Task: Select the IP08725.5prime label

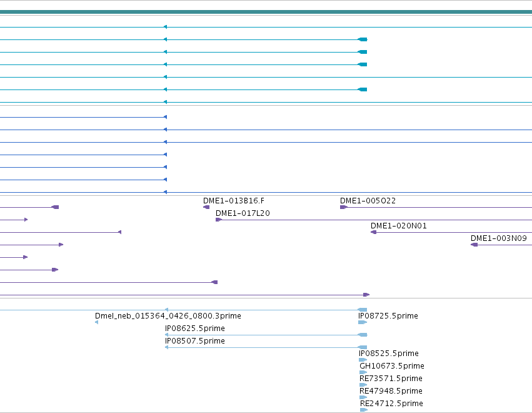Action: click(388, 316)
